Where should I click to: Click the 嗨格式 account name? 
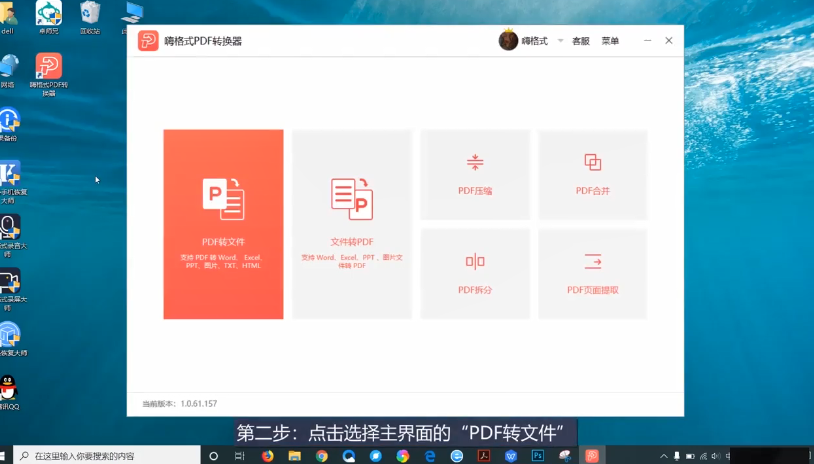click(x=535, y=41)
